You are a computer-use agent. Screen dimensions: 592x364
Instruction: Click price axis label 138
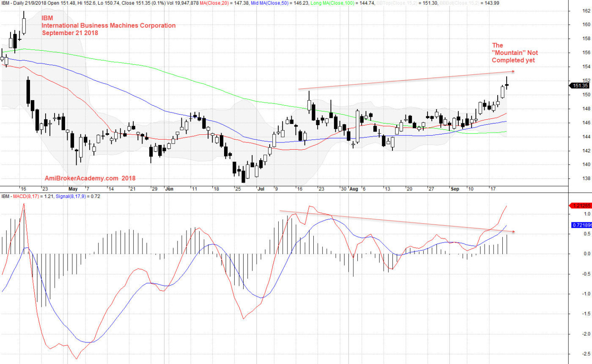586,178
